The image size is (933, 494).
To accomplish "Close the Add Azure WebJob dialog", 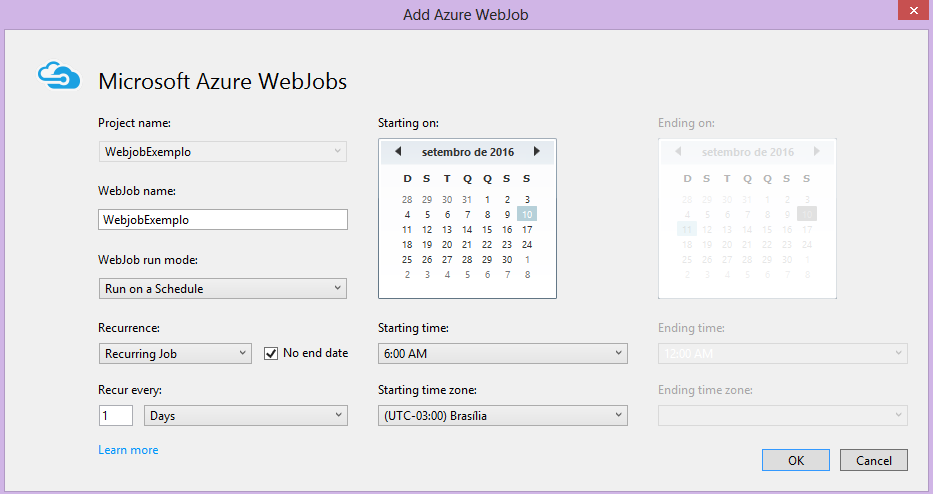I will (x=913, y=10).
